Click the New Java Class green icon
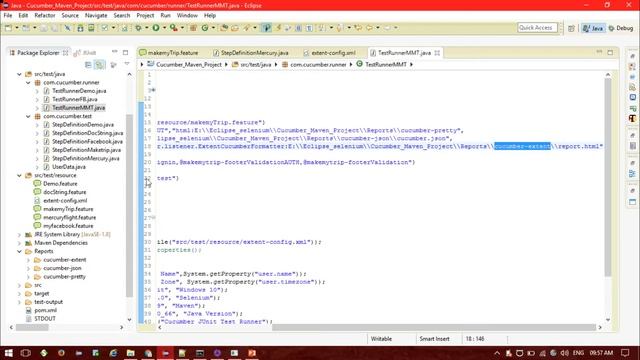This screenshot has width=640, height=360. pos(205,28)
